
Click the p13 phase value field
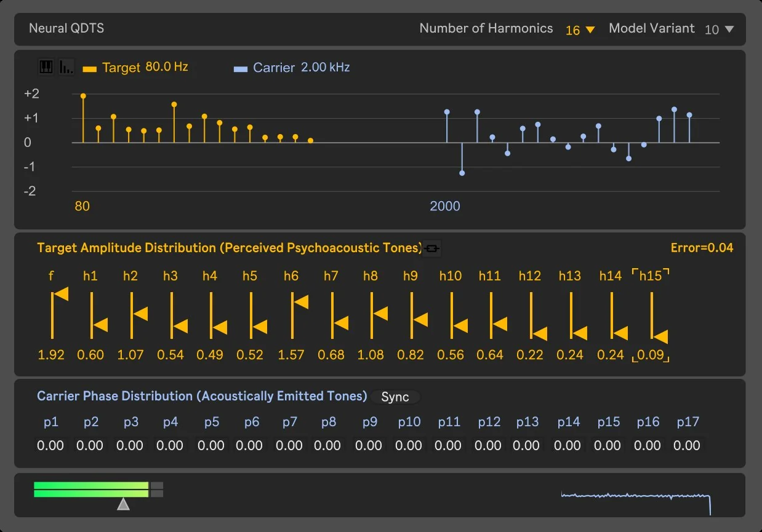click(527, 446)
